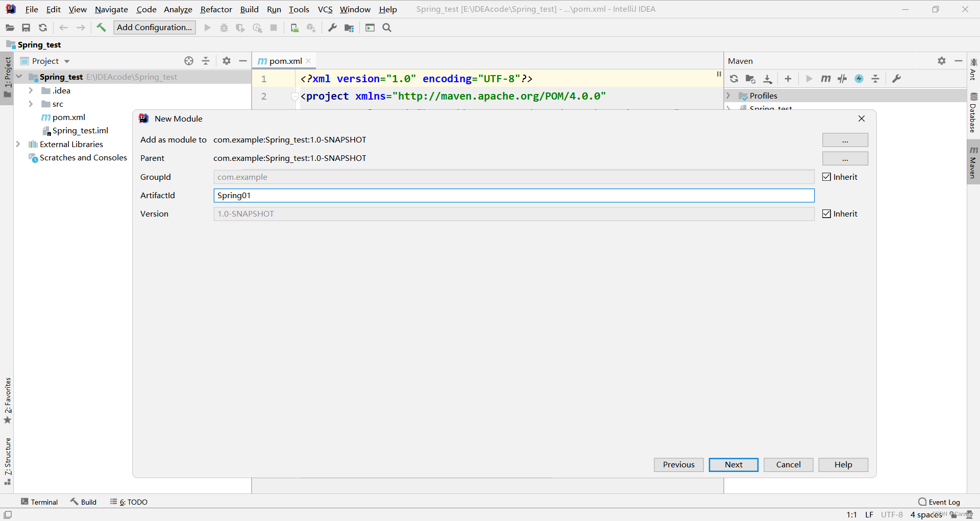Toggle Inherit checkbox for Version
Viewport: 980px width, 521px height.
coord(827,214)
